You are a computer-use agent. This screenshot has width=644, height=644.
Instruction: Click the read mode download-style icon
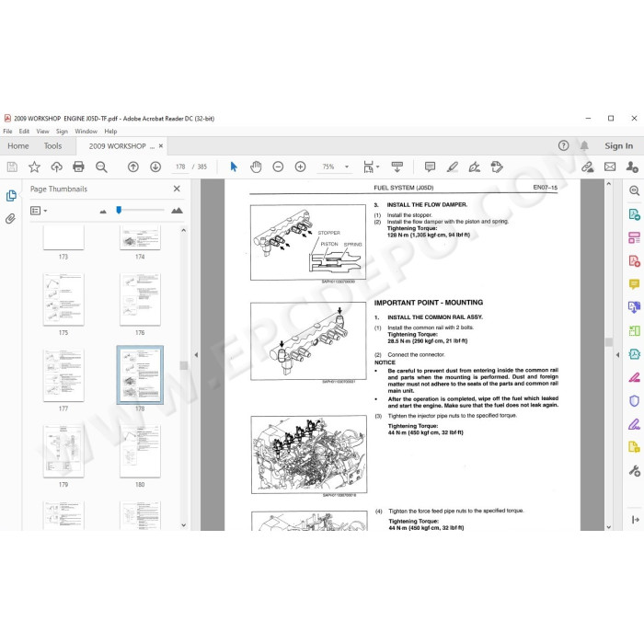click(x=397, y=167)
